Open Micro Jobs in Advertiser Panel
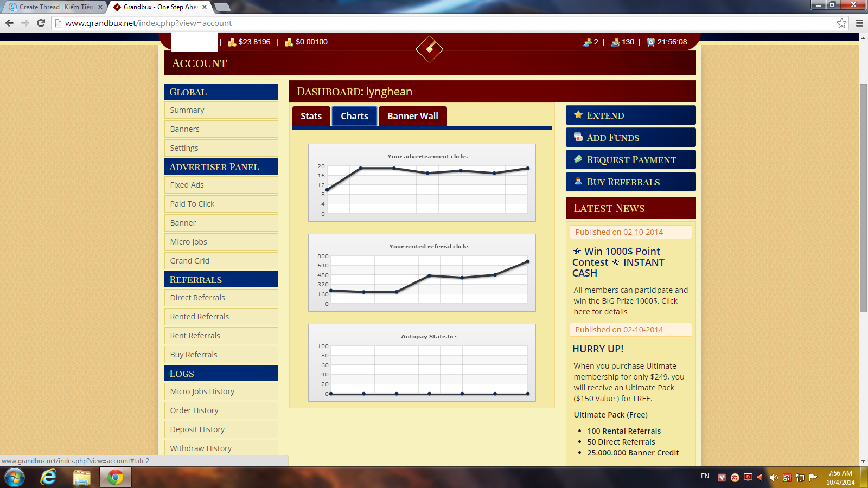This screenshot has height=488, width=868. coord(221,242)
